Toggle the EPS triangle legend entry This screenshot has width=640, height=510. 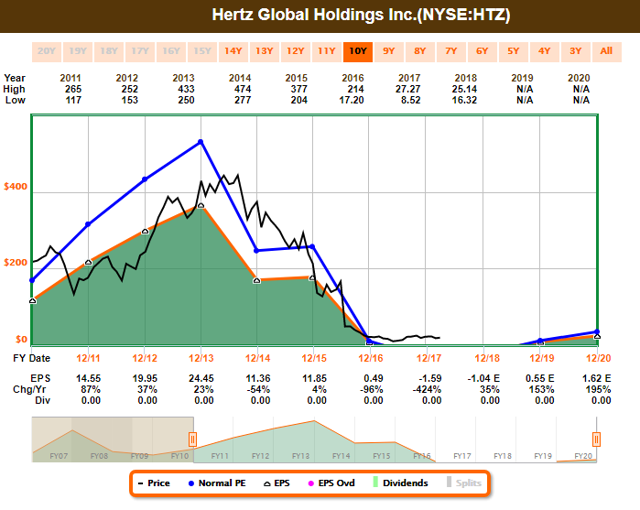click(277, 483)
